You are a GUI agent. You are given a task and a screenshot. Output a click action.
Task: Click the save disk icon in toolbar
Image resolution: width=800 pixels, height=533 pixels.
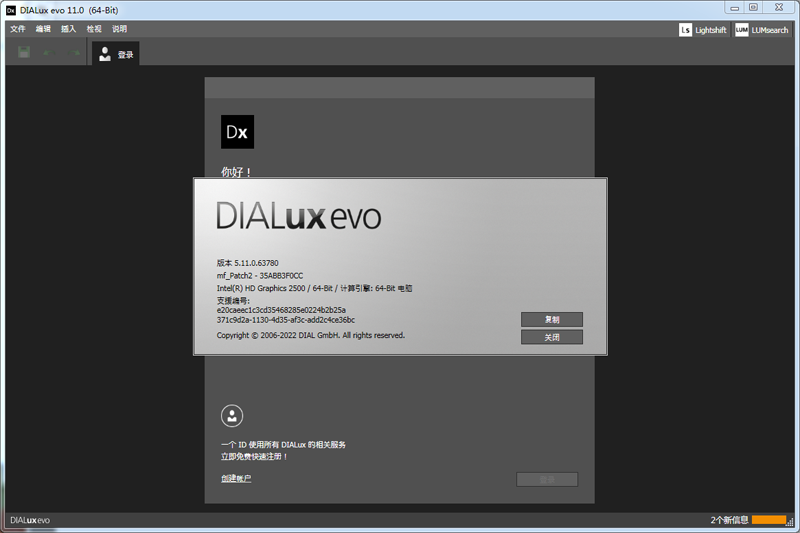coord(24,52)
